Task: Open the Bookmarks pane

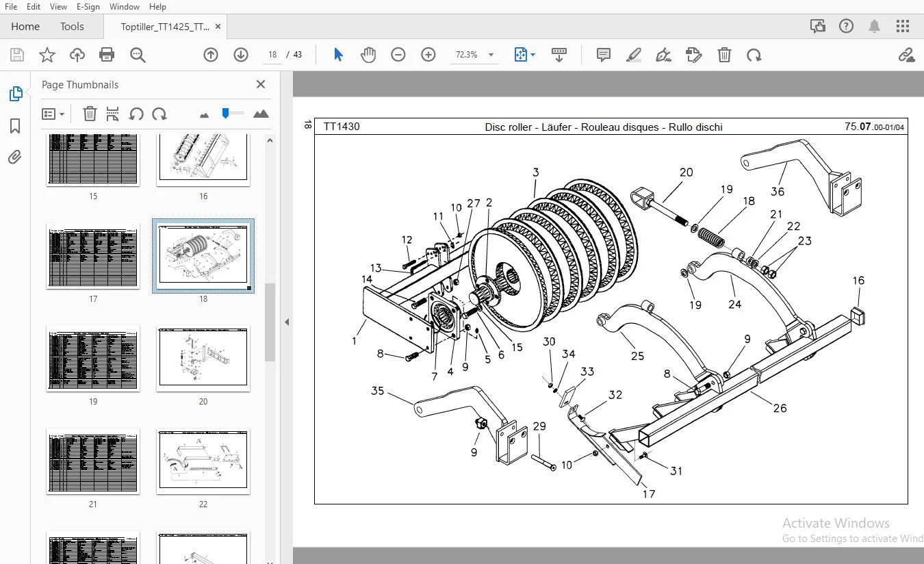Action: (15, 126)
